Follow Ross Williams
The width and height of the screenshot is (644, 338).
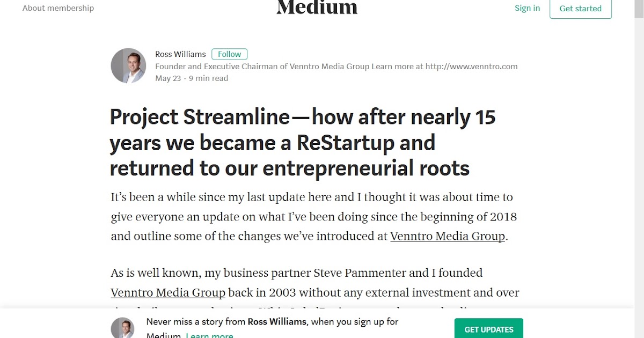(230, 54)
